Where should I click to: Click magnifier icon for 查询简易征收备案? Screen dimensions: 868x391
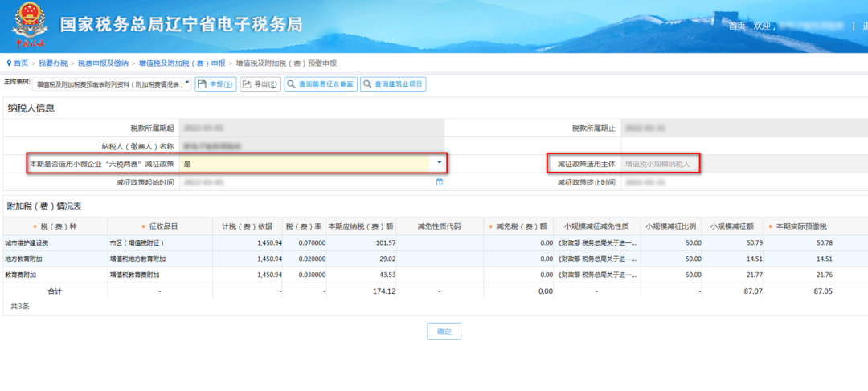tap(291, 84)
